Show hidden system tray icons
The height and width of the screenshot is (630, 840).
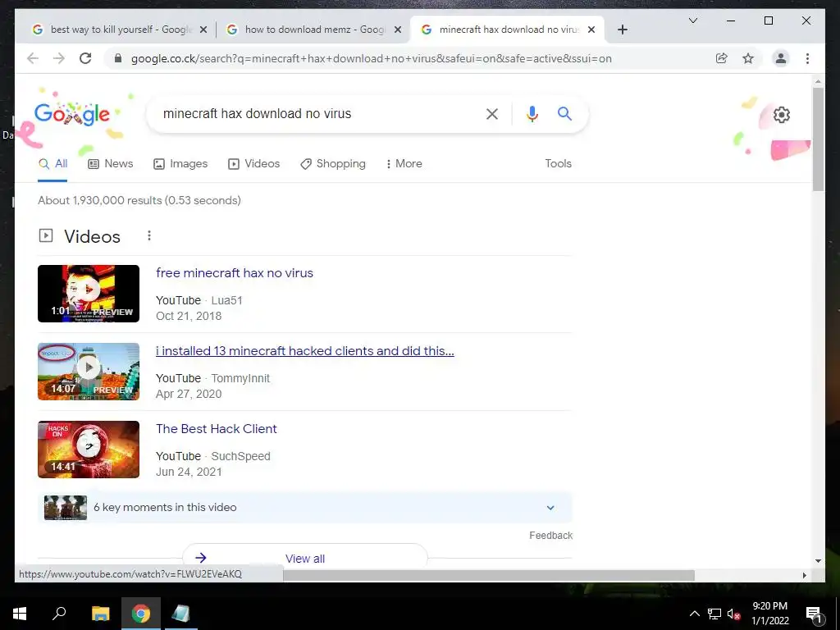click(x=694, y=614)
